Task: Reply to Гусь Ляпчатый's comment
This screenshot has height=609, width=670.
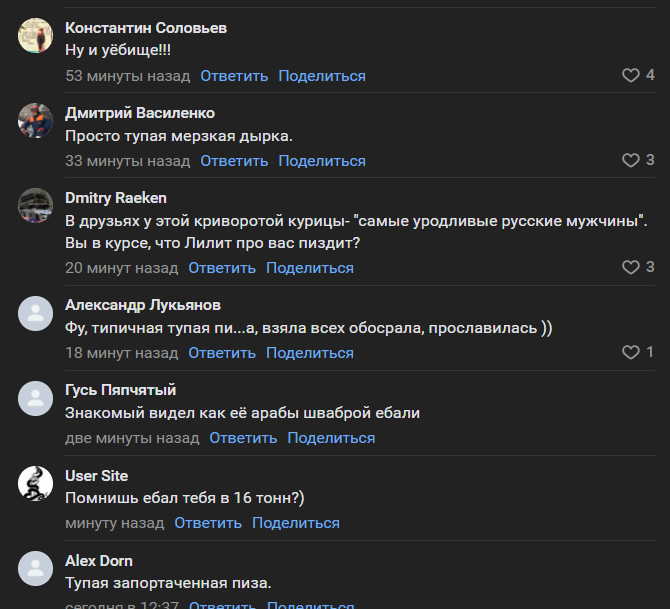Action: click(x=243, y=438)
